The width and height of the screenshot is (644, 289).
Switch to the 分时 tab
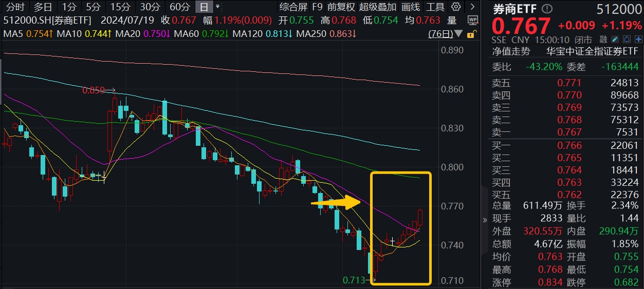coord(15,7)
